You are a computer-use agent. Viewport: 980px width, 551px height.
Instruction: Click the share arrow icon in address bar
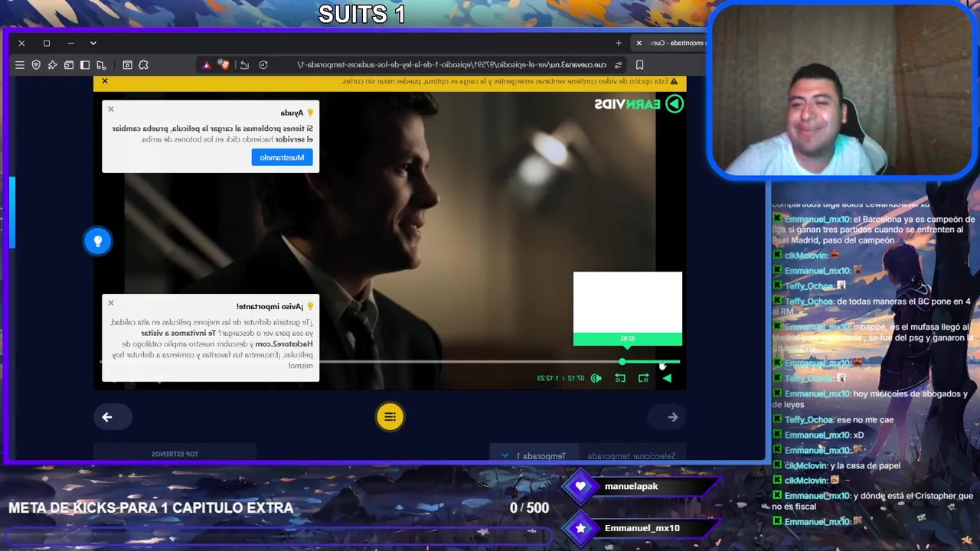[x=244, y=65]
